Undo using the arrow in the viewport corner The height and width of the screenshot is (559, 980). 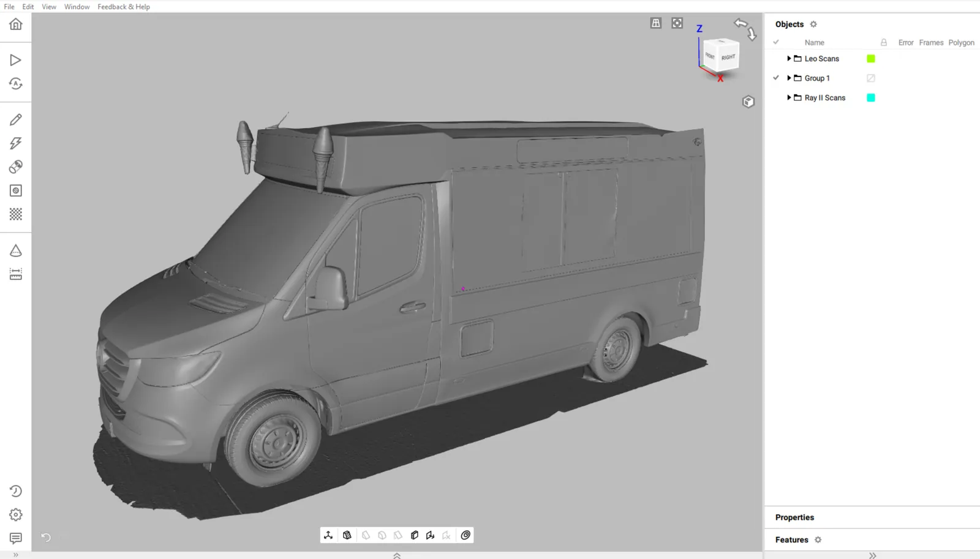(46, 537)
